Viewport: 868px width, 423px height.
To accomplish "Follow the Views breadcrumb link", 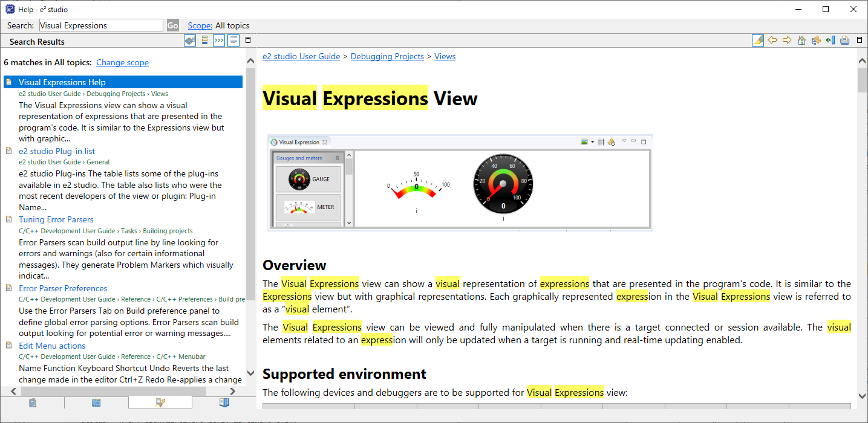I will point(445,56).
